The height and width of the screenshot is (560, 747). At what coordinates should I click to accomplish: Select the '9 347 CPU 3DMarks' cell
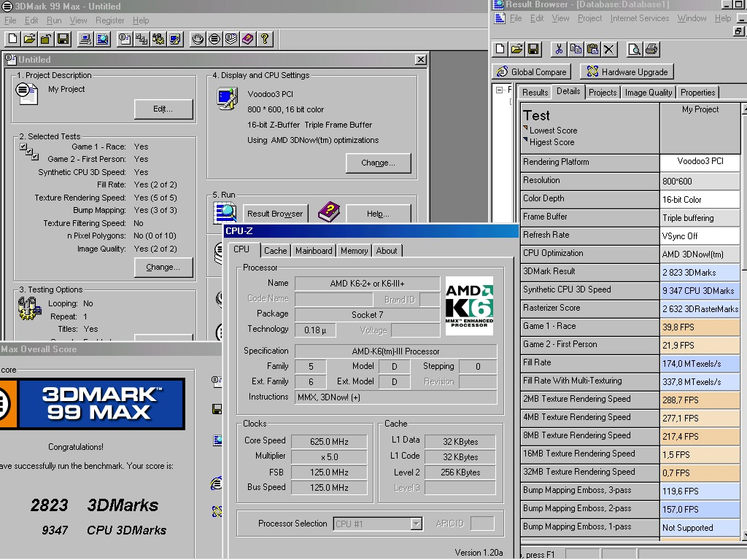tap(700, 290)
